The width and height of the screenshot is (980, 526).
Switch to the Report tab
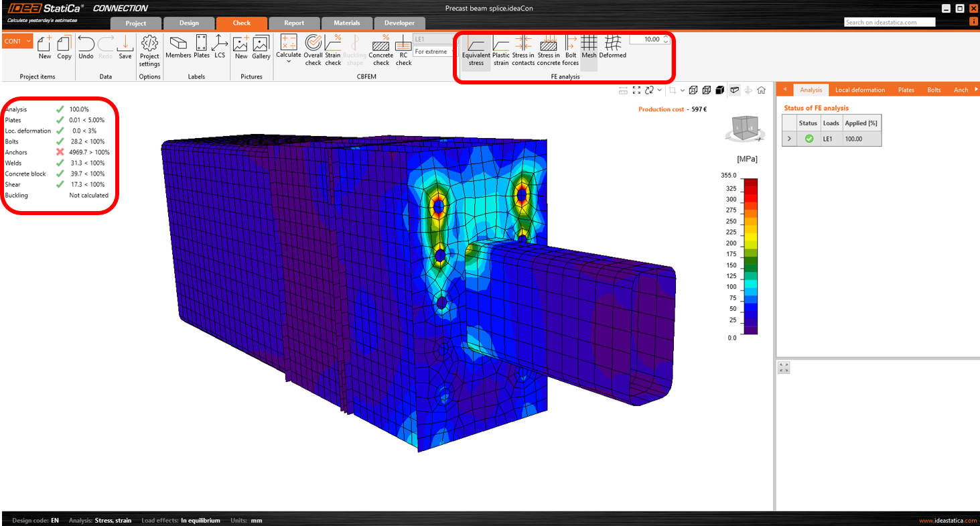(294, 23)
